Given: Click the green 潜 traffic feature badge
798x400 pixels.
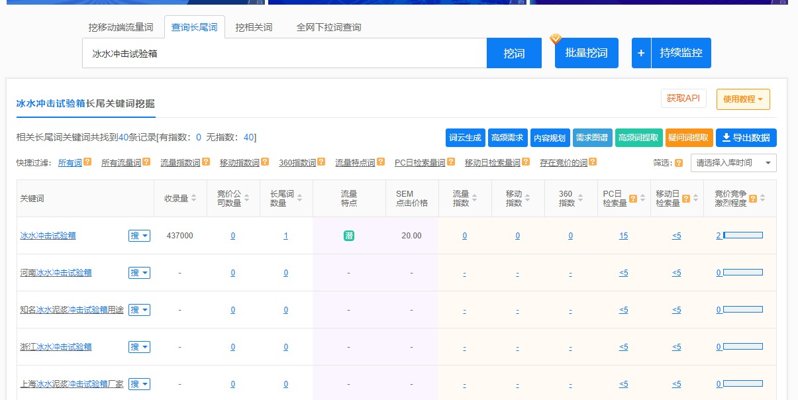Looking at the screenshot, I should point(349,236).
